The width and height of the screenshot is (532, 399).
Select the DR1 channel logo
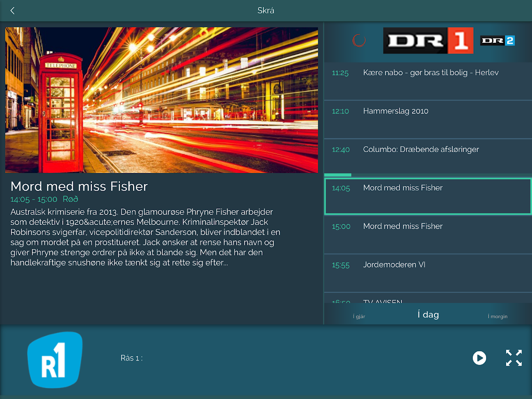[428, 41]
